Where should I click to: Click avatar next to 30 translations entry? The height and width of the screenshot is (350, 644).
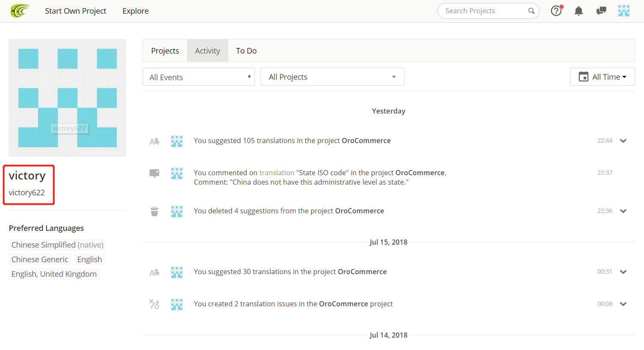pyautogui.click(x=177, y=272)
